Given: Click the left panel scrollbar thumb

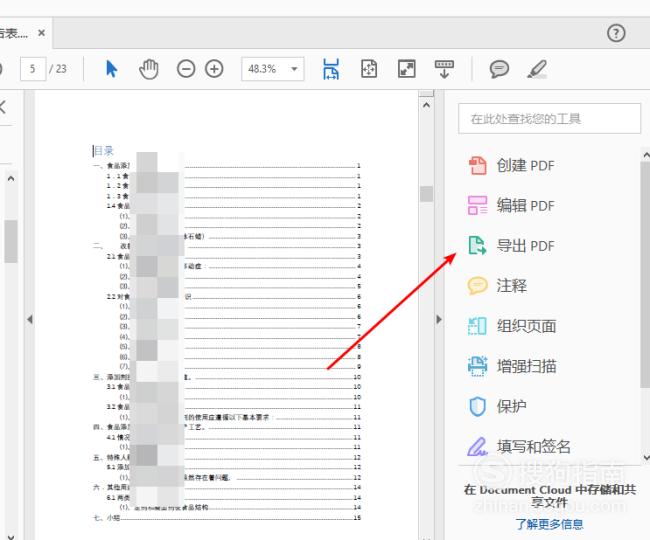Looking at the screenshot, I should click(11, 241).
